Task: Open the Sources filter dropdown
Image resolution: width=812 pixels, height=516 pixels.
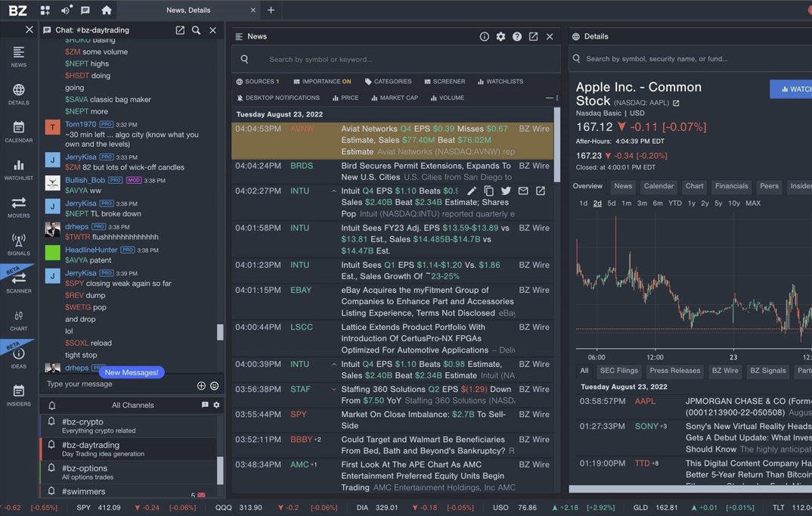Action: [x=257, y=82]
